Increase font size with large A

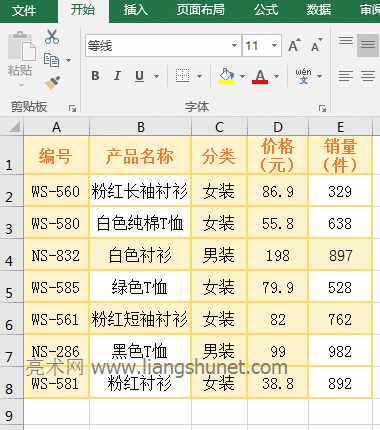coord(294,45)
